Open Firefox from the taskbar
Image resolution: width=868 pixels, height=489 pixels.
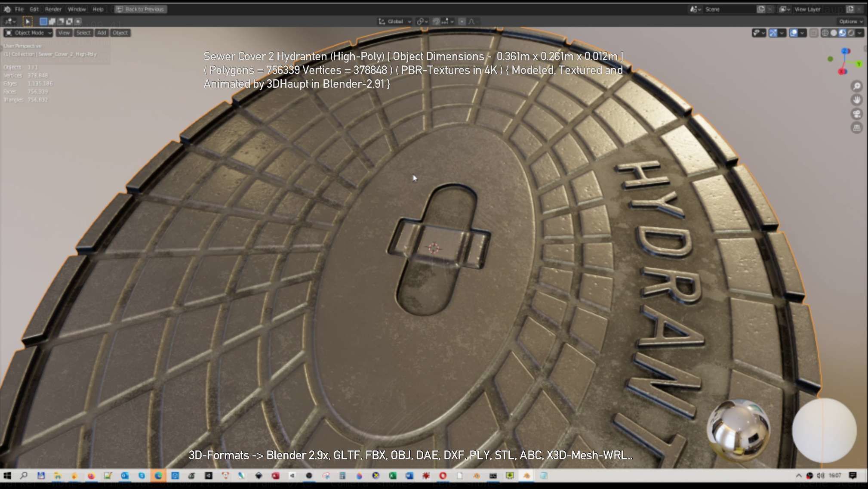[91, 476]
